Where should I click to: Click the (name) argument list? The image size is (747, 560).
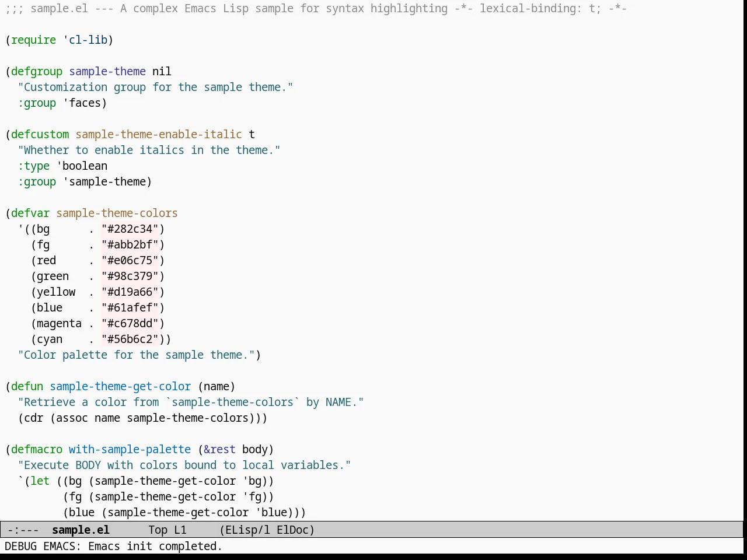pyautogui.click(x=217, y=386)
